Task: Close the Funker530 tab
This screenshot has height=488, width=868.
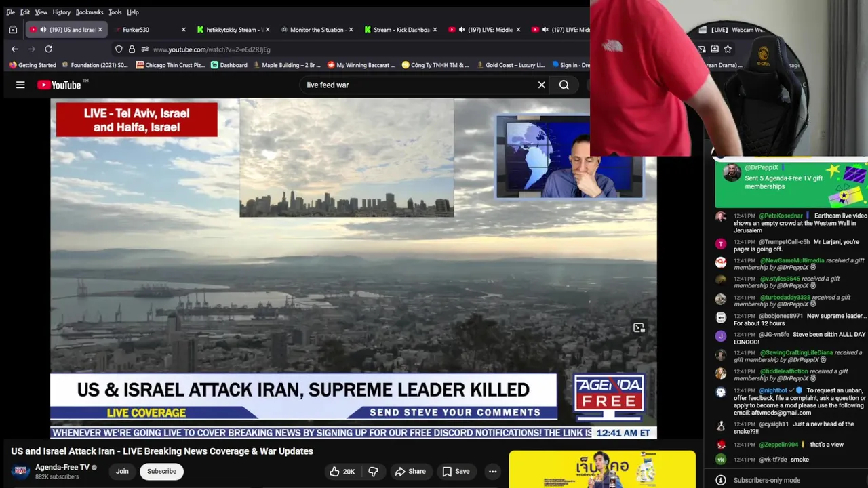Action: [183, 30]
